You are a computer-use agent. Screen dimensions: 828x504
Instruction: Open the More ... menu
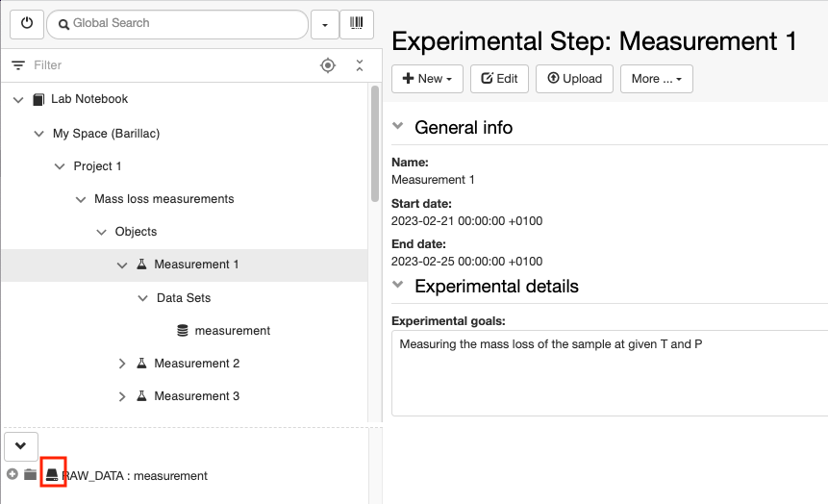click(657, 79)
